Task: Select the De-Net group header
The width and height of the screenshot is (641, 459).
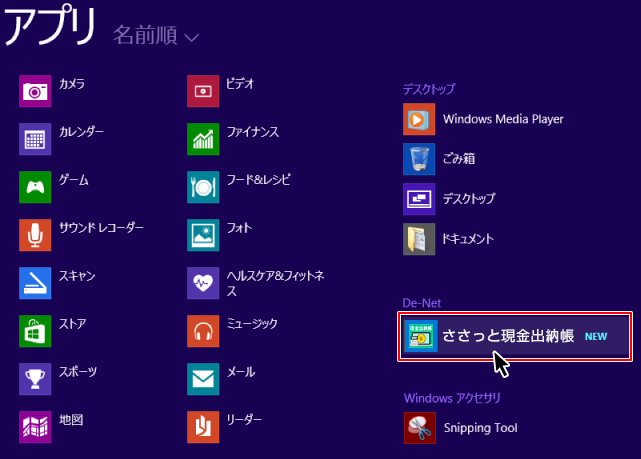Action: click(x=421, y=303)
